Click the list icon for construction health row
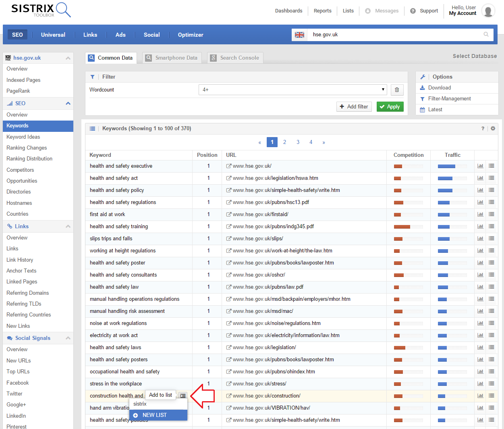This screenshot has height=429, width=504. tap(183, 396)
